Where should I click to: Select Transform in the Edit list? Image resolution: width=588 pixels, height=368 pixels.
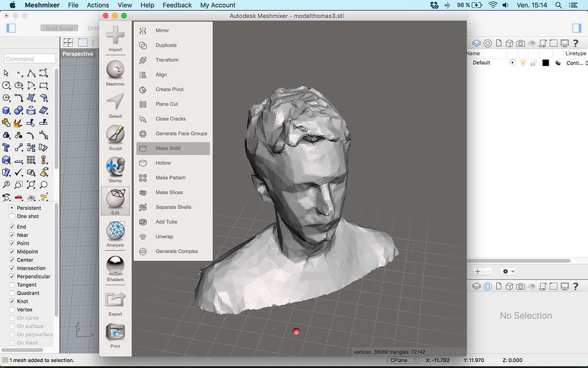point(173,60)
